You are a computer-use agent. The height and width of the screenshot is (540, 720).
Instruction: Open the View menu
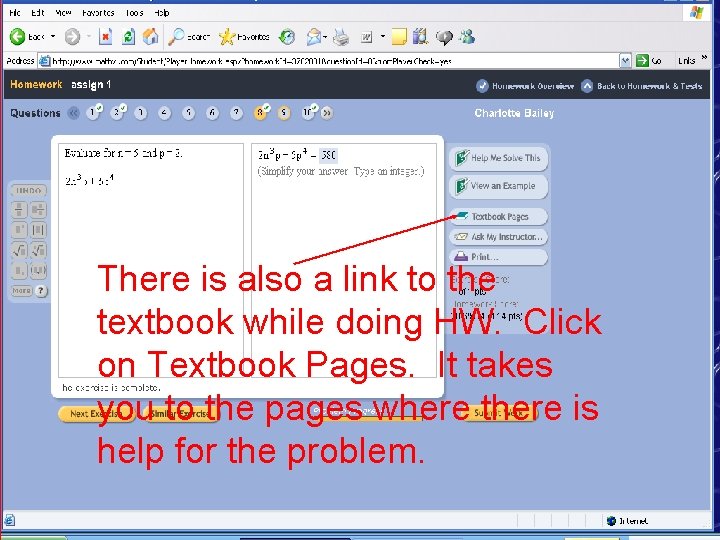click(x=63, y=13)
